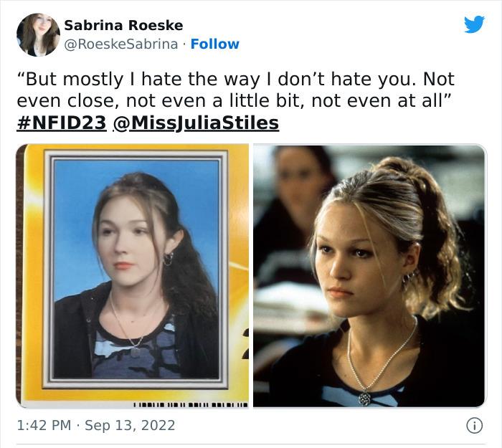Viewport: 502px width, 448px height.
Task: Click the yellow border of the ID card
Action: click(x=34, y=275)
